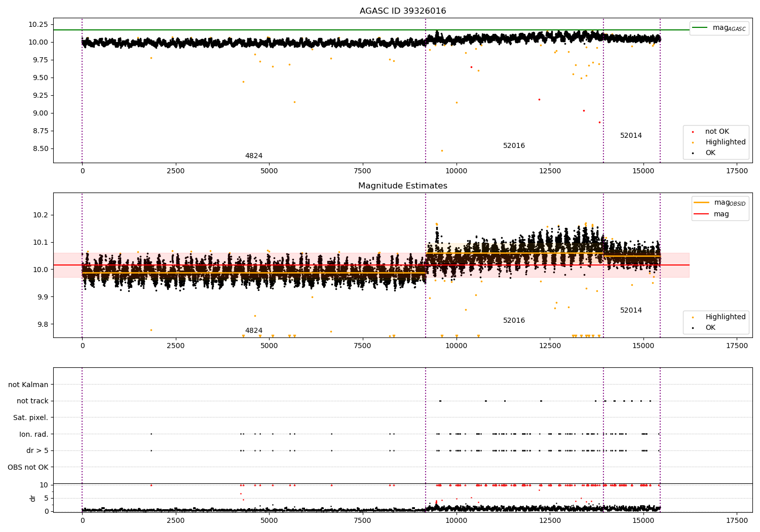Click y-tick '9.9' on Magnitude Estimates plot

42,297
